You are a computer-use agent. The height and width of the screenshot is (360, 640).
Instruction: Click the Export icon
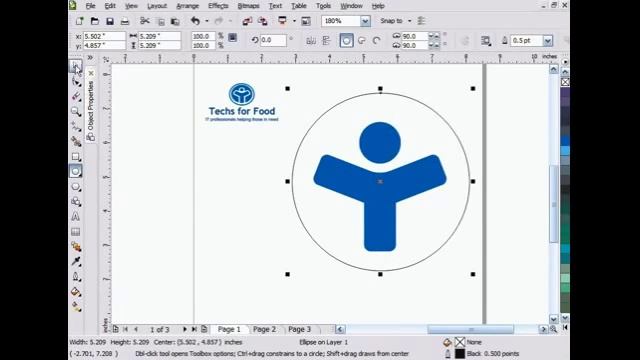point(263,21)
